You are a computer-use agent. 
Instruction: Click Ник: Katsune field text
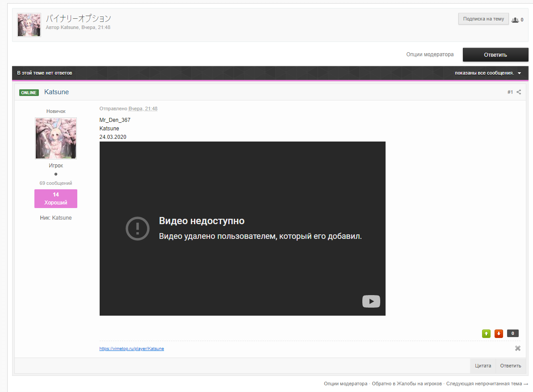(x=56, y=218)
